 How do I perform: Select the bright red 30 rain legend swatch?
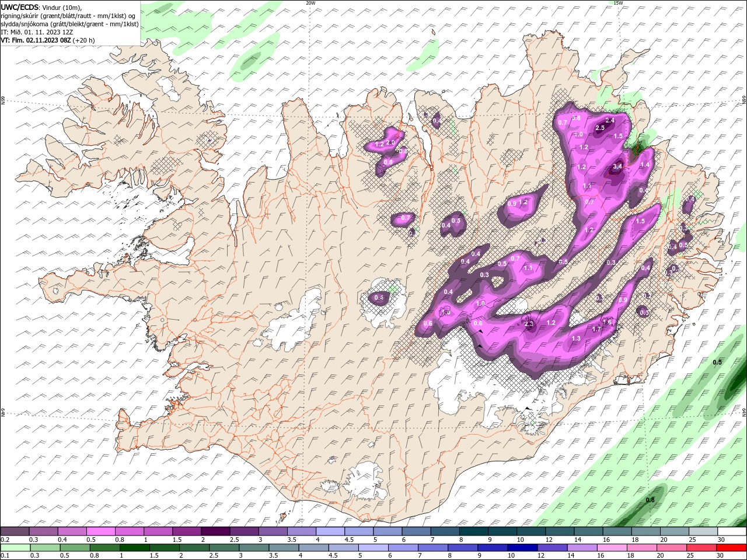click(731, 548)
